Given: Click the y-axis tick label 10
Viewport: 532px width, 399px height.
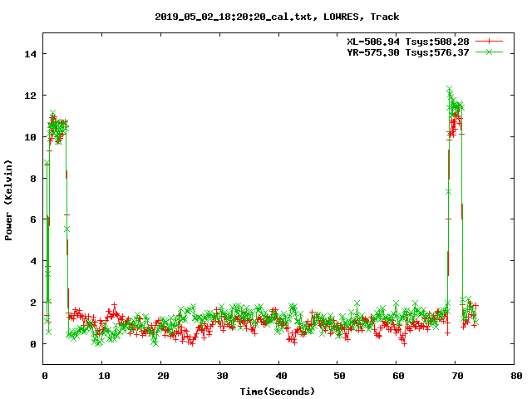Looking at the screenshot, I should (x=30, y=137).
